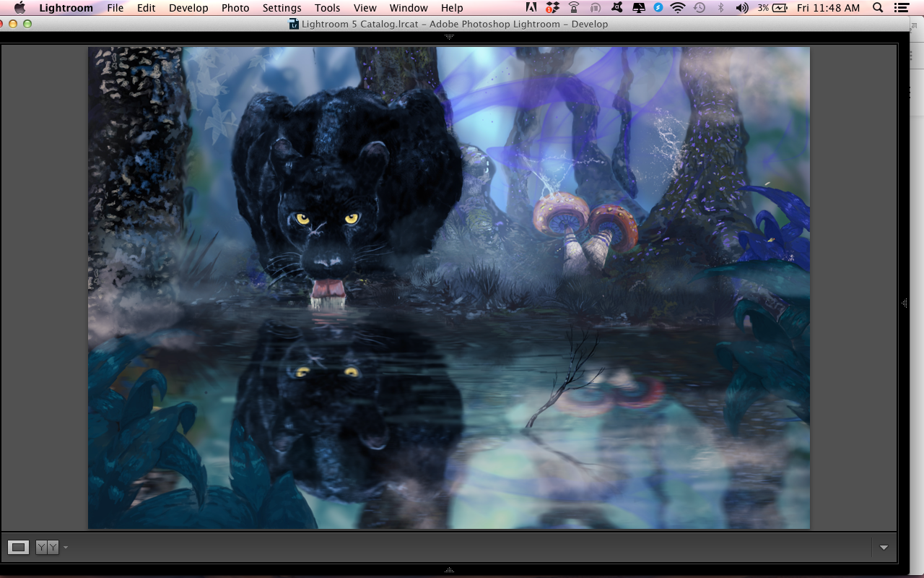Open the Time Machine menu
The width and height of the screenshot is (924, 578).
(699, 8)
